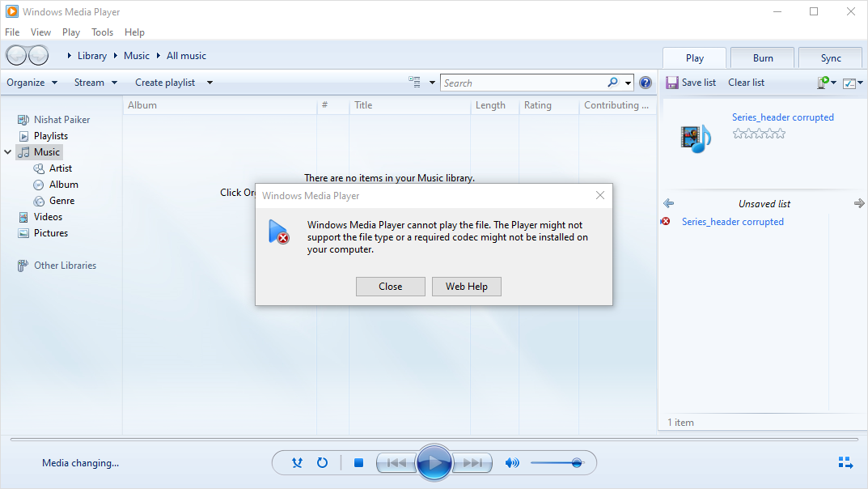Expand the Organize dropdown
This screenshot has height=489, width=868.
click(32, 83)
